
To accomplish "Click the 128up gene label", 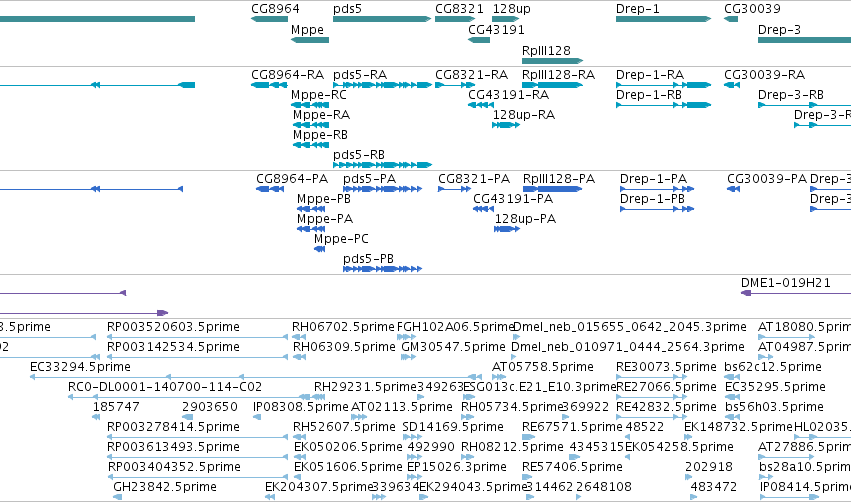I will point(511,9).
